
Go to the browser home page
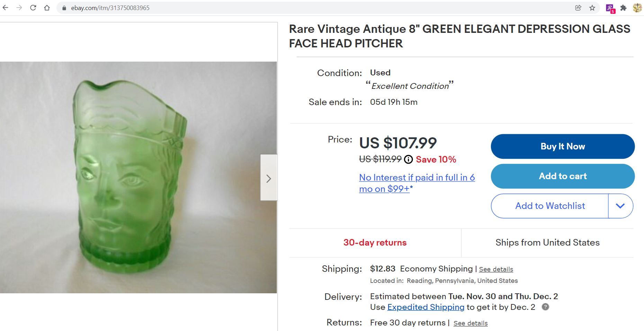[x=47, y=8]
